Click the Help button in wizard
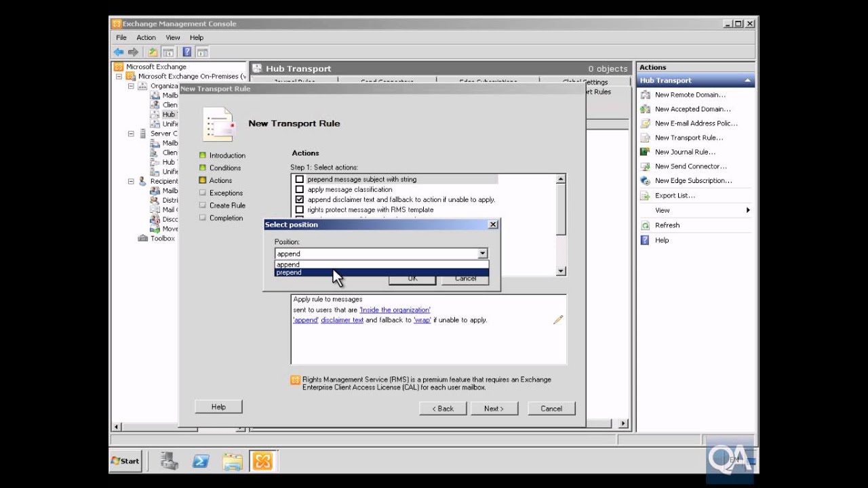This screenshot has width=868, height=488. (218, 407)
